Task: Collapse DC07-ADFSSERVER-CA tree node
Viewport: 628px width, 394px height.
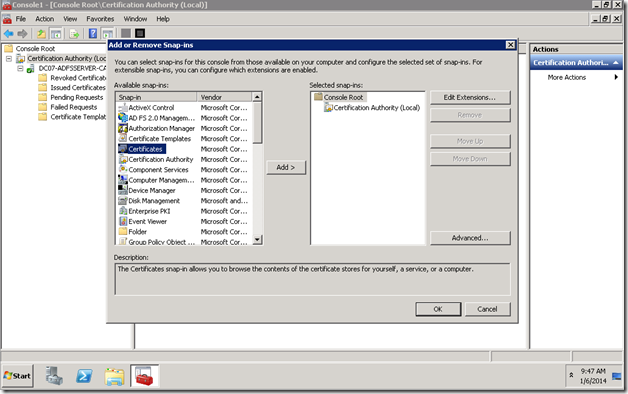Action: (x=20, y=68)
